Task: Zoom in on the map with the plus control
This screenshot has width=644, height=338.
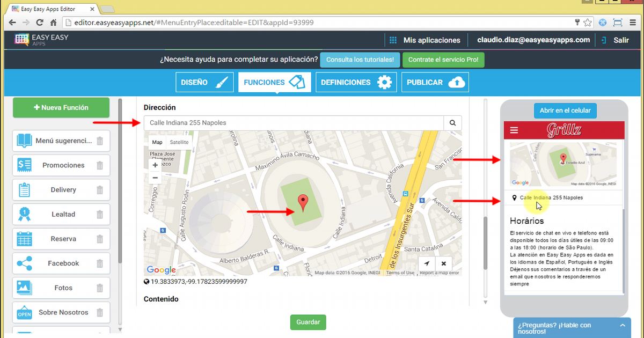Action: pyautogui.click(x=155, y=165)
